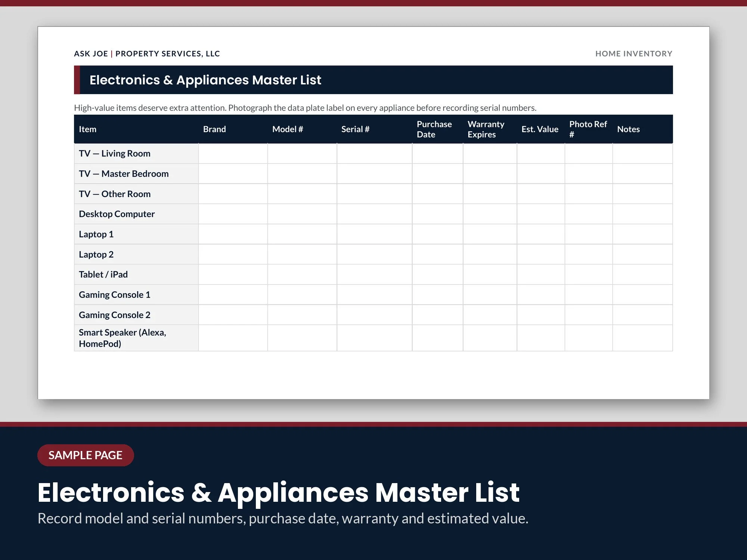The image size is (747, 560).
Task: Click the Brand cell for TV — Living Room
Action: click(233, 153)
